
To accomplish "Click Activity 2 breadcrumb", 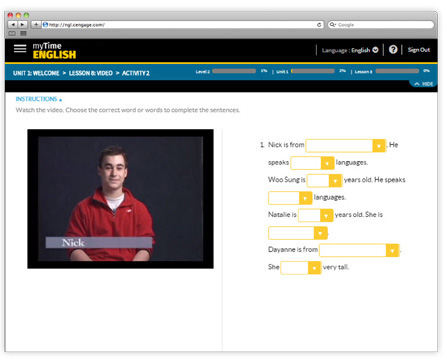I will click(x=136, y=73).
